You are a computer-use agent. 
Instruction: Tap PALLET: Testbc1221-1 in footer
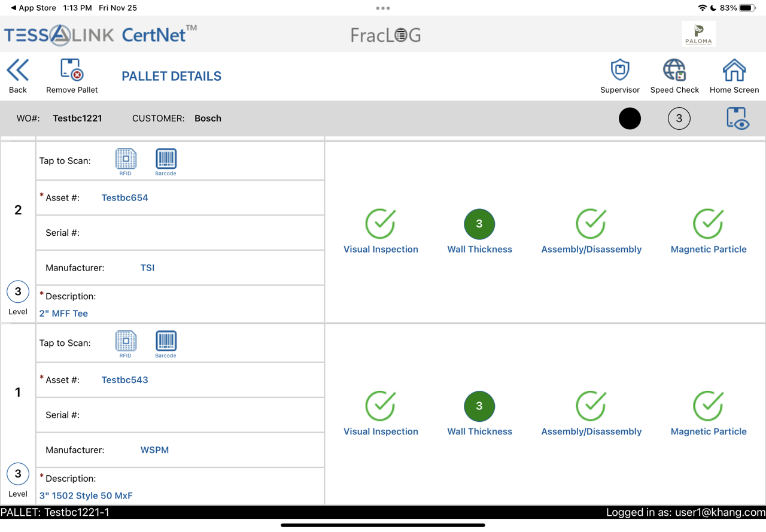tap(55, 512)
